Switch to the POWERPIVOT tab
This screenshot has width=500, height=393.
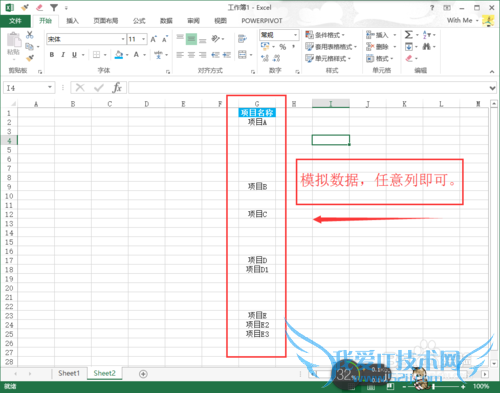262,21
